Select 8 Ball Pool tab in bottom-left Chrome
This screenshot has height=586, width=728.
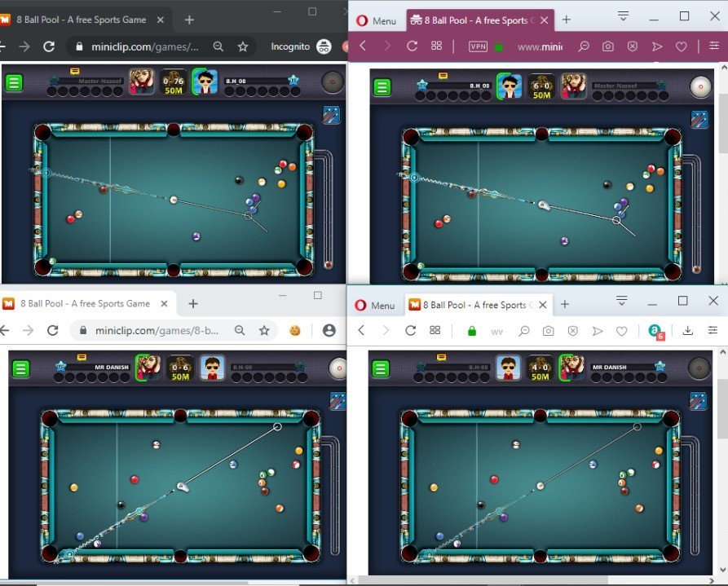86,304
